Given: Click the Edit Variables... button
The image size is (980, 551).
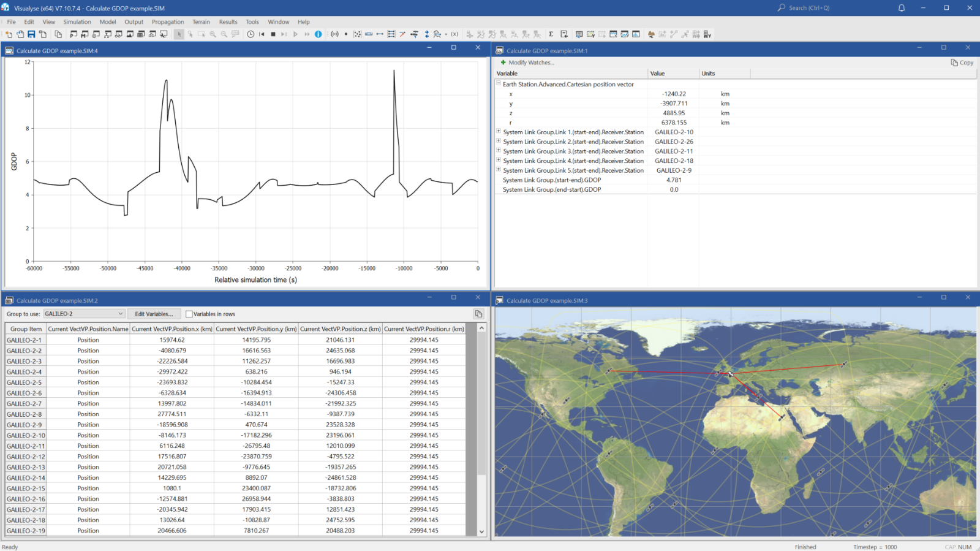Looking at the screenshot, I should (x=154, y=314).
